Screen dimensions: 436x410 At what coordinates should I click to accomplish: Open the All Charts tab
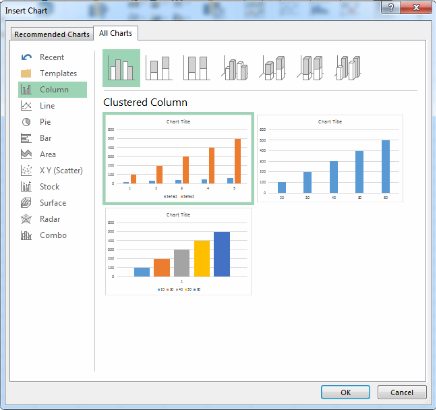click(x=115, y=33)
